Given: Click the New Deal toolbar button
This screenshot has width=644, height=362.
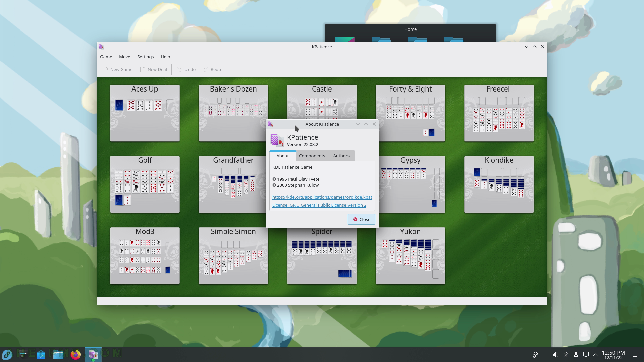Looking at the screenshot, I should (x=153, y=69).
